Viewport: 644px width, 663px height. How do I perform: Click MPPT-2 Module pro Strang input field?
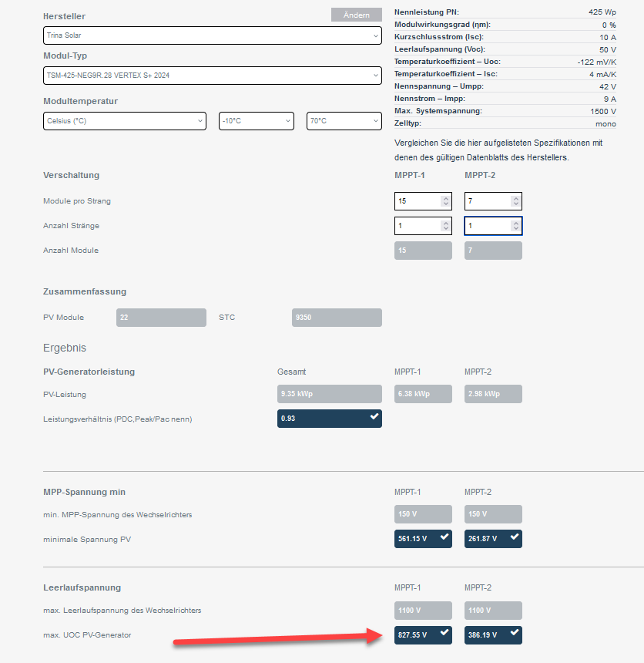(x=485, y=201)
